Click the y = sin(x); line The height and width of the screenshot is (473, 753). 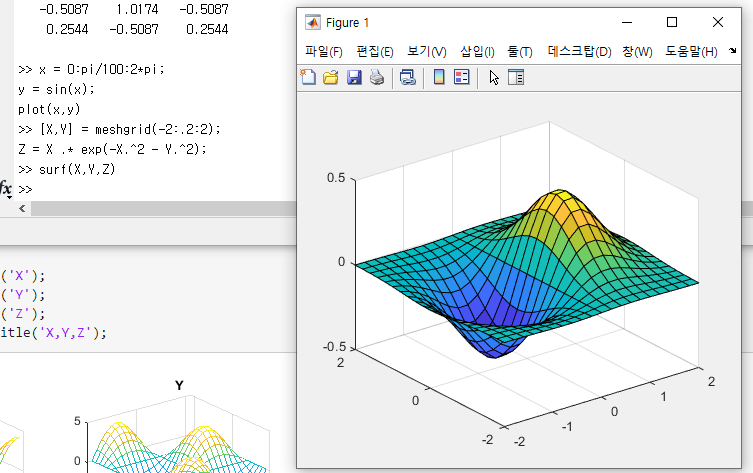[56, 89]
